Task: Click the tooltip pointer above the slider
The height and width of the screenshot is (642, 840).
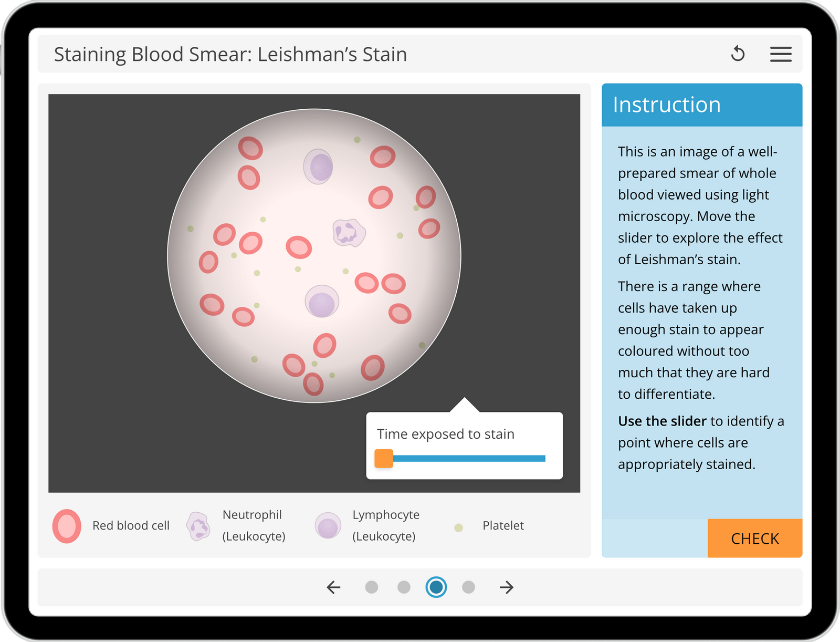Action: tap(464, 405)
